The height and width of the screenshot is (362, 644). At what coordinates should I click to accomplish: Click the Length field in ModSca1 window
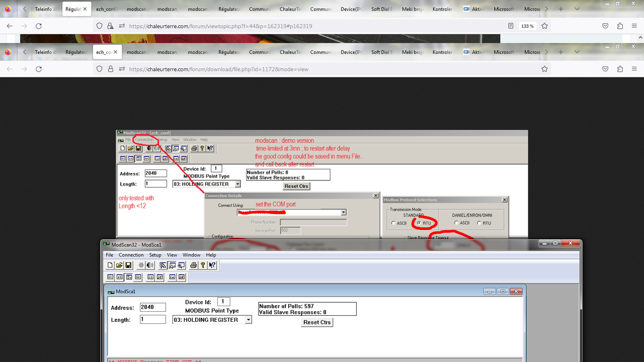(x=153, y=319)
